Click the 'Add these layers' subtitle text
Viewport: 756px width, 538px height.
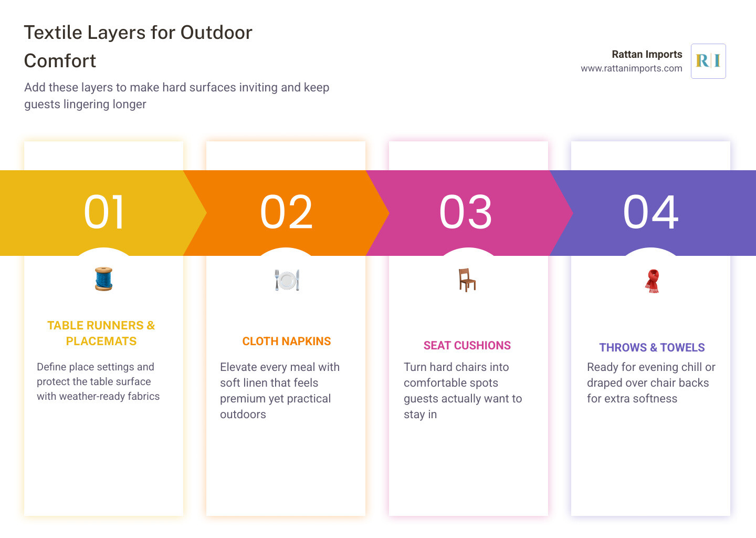point(176,96)
